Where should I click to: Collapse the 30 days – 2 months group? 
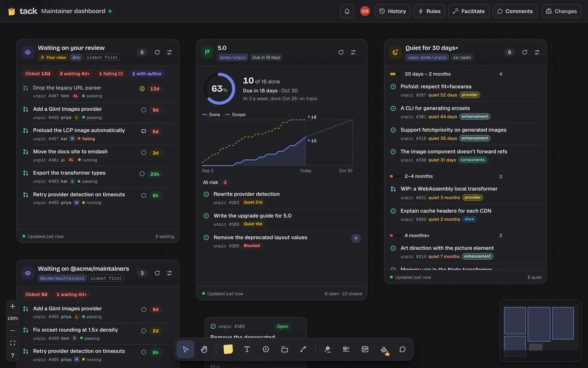446,74
